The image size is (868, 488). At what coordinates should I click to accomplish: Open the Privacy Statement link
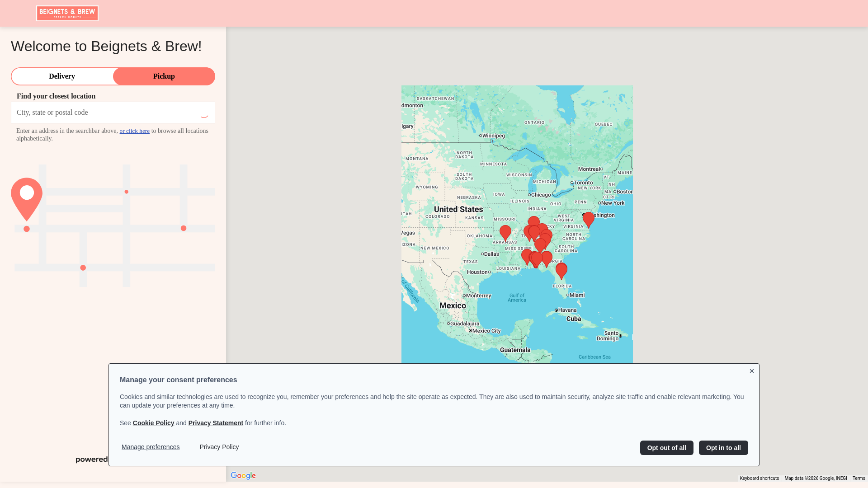coord(216,423)
